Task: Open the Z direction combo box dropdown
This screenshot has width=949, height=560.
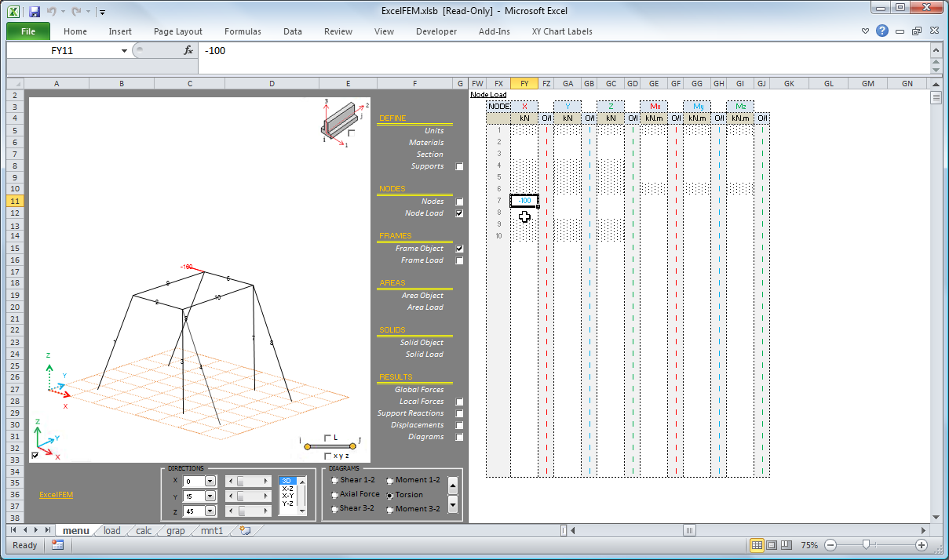Action: tap(210, 511)
